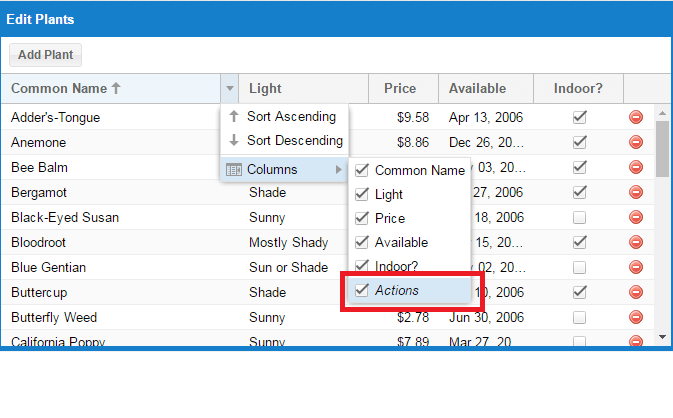Click the Price column header

[403, 88]
